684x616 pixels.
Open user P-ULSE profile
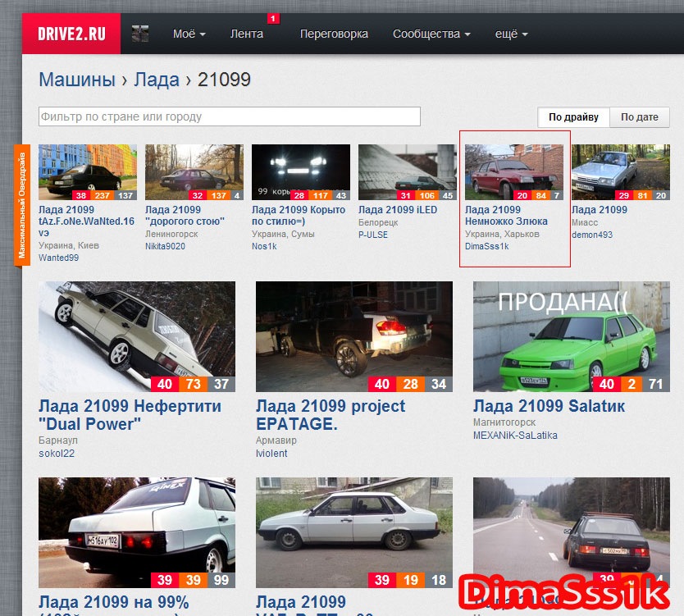373,235
